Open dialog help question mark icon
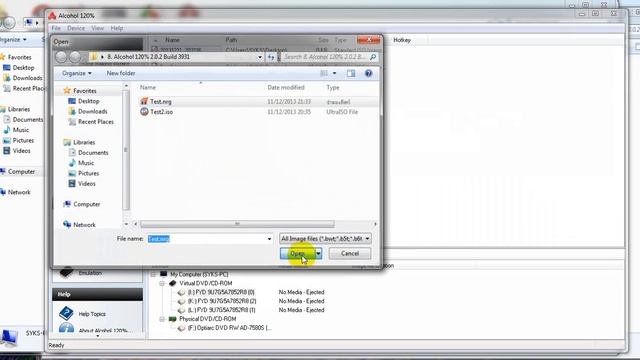The image size is (640, 360). 369,73
